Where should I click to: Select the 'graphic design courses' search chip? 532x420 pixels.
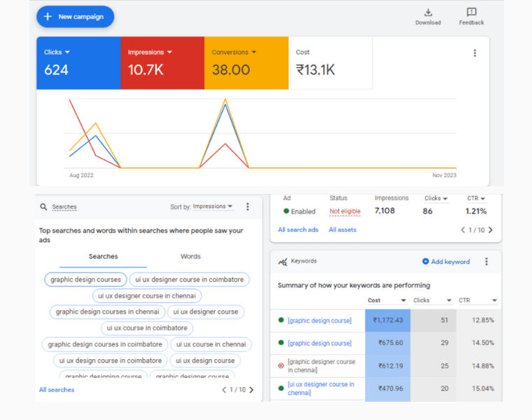(x=85, y=279)
